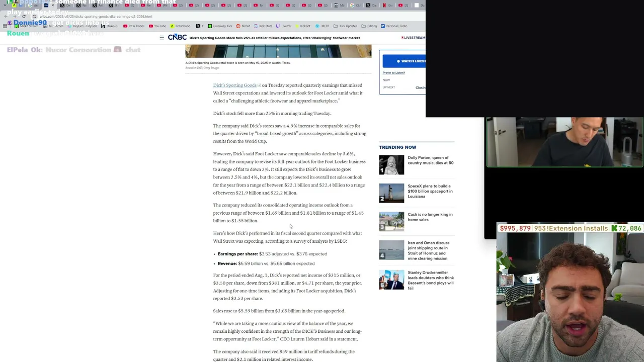
Task: Click the 'Prefer to Listen?' link
Action: [393, 73]
